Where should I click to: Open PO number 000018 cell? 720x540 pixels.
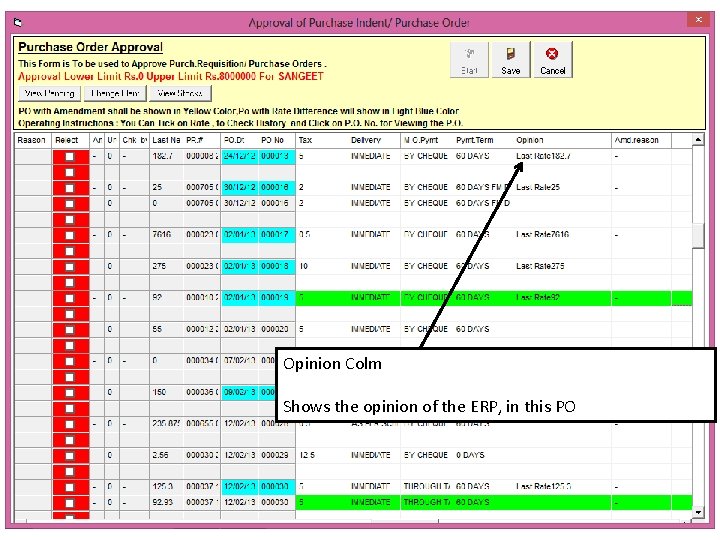click(276, 266)
